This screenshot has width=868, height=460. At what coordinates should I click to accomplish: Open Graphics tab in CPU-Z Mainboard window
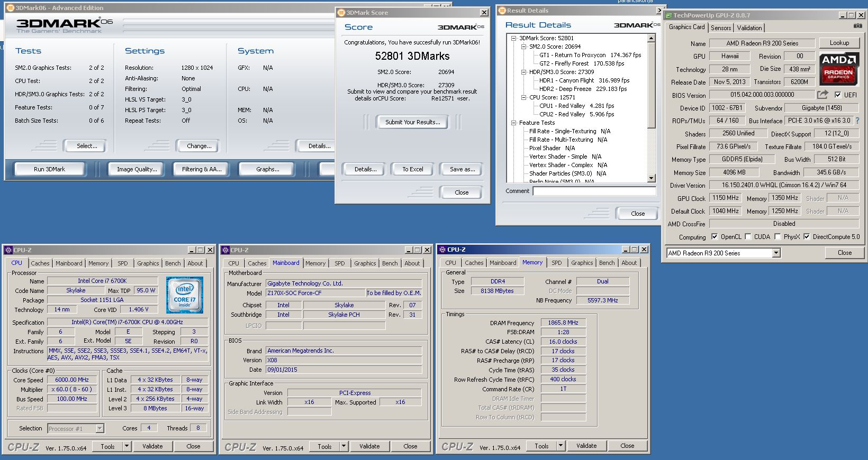pyautogui.click(x=365, y=263)
